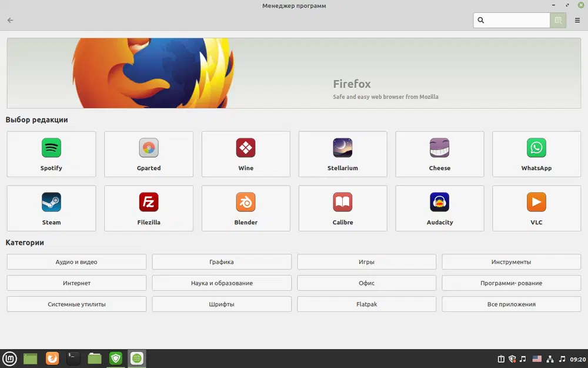The height and width of the screenshot is (368, 588).
Task: Open the Gparted app tile
Action: pyautogui.click(x=149, y=154)
